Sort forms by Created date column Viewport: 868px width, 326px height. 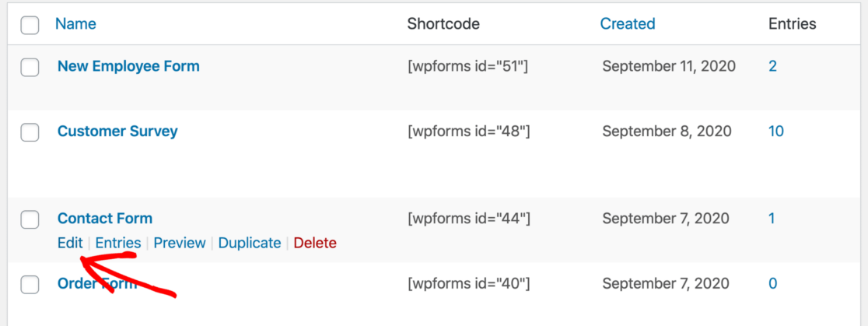coord(627,24)
